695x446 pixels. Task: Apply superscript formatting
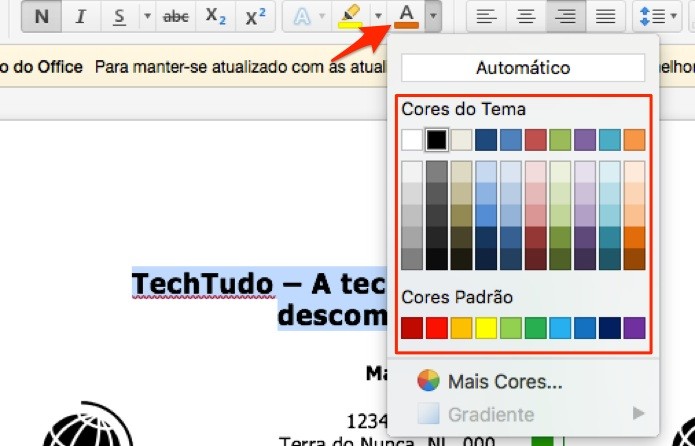click(x=255, y=16)
